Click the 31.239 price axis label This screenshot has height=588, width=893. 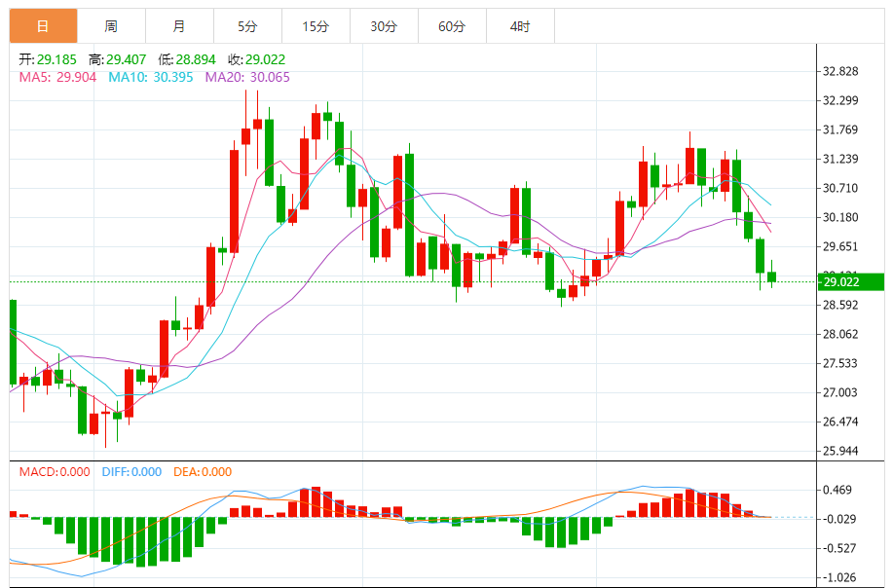point(840,159)
